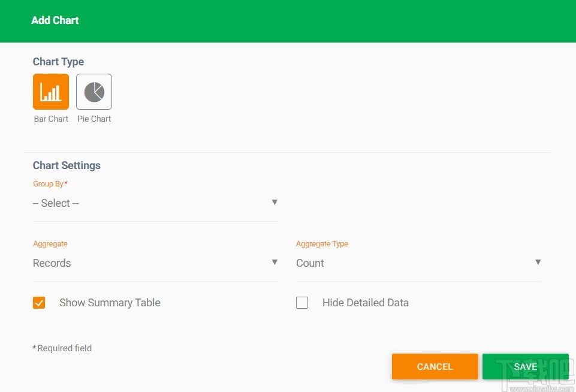Click the Group By dropdown arrow
The image size is (576, 392).
tap(275, 203)
